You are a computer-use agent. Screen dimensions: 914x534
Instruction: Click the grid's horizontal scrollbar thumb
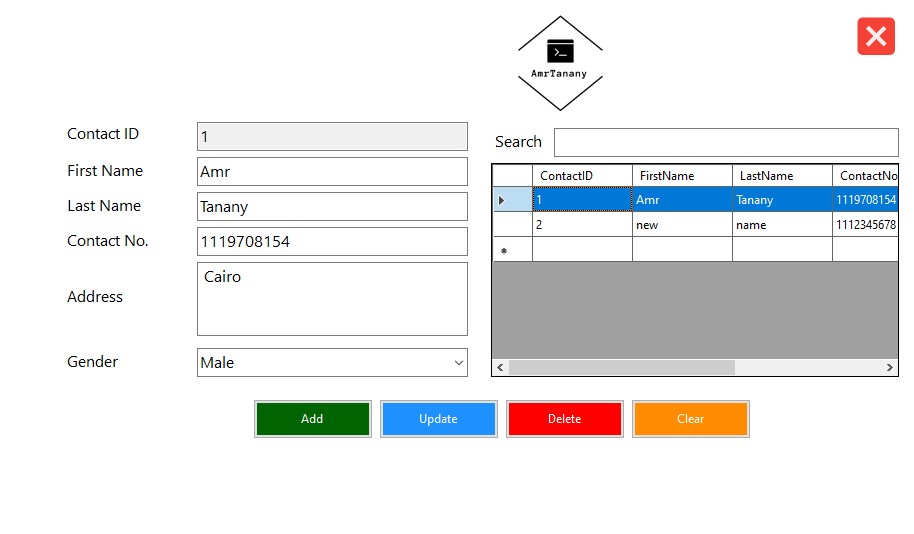click(x=621, y=367)
